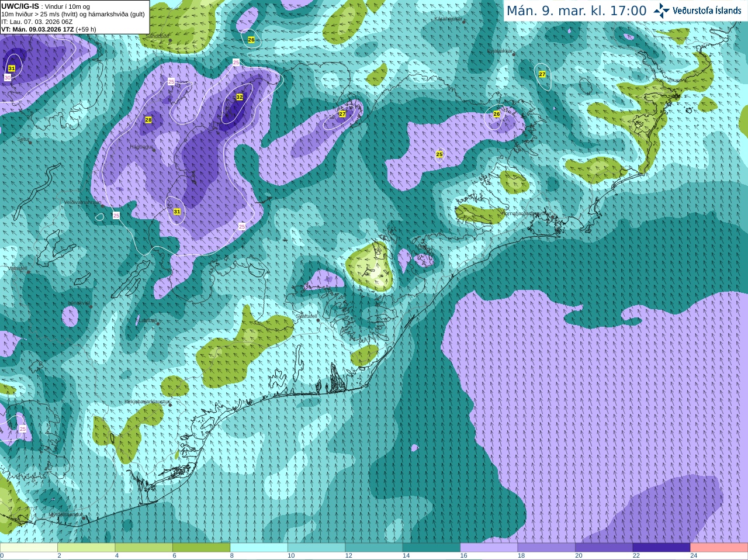The image size is (748, 560).
Task: Click the yellow 31 gust label near Veiðivatnahraun
Action: pyautogui.click(x=177, y=212)
